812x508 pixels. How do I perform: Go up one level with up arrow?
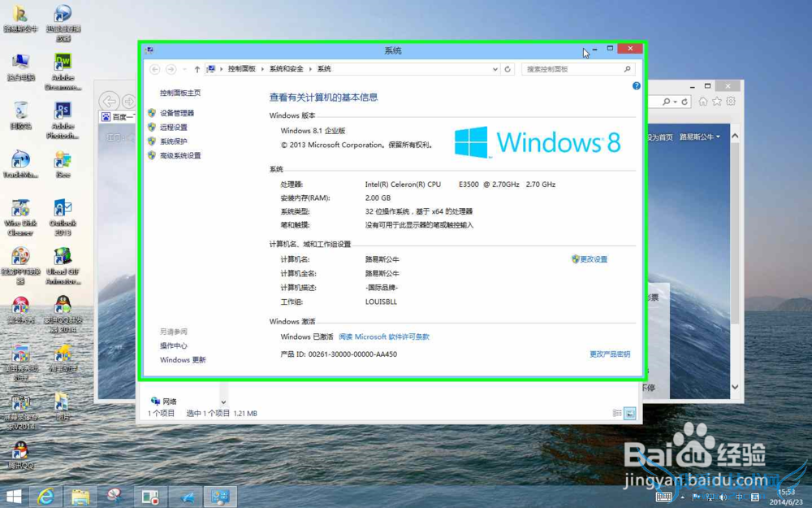click(197, 69)
